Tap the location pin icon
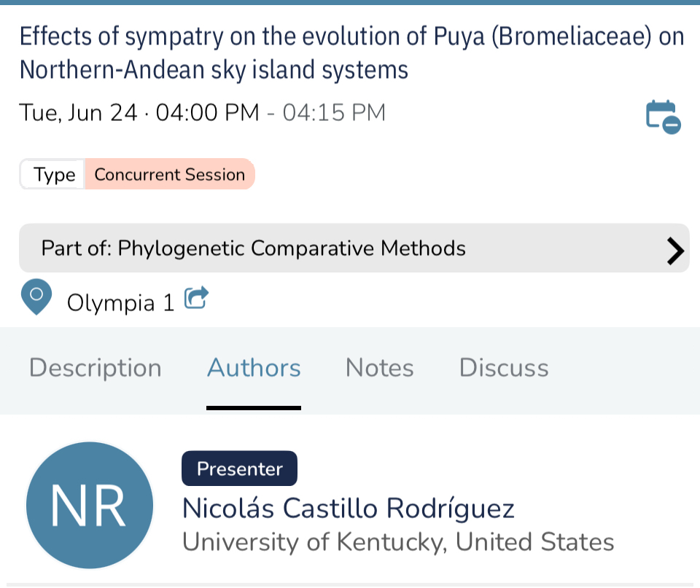Viewport: 700px width, 588px height. click(x=36, y=298)
